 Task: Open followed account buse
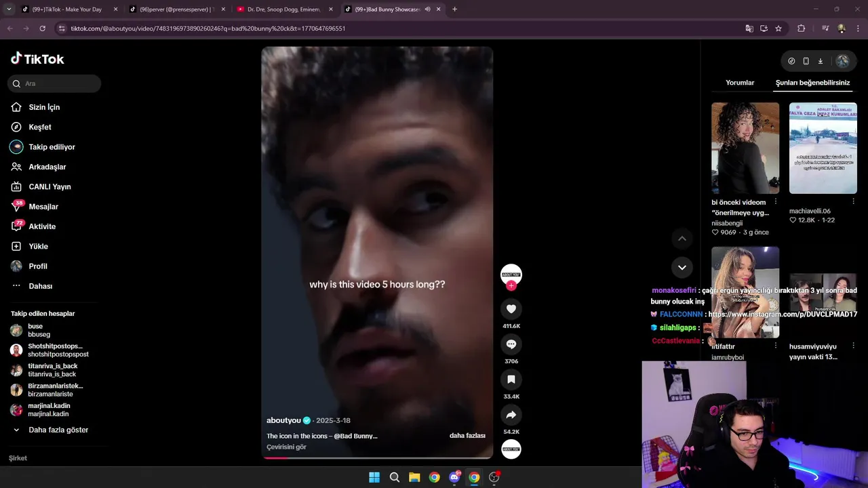click(x=49, y=330)
